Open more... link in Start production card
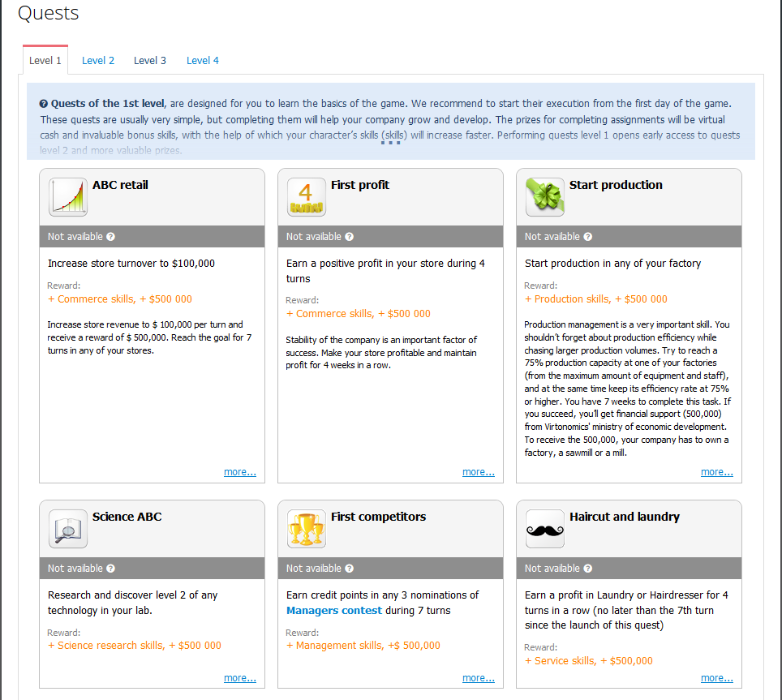Screen dimensions: 782x700 pyautogui.click(x=716, y=471)
